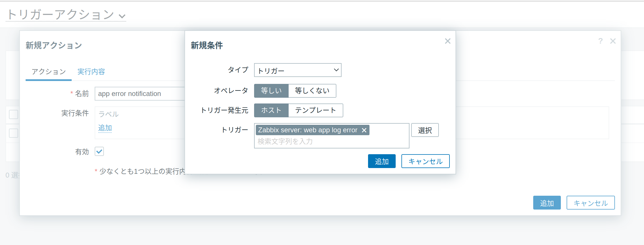
Task: Switch to the アクション tab
Action: 49,71
